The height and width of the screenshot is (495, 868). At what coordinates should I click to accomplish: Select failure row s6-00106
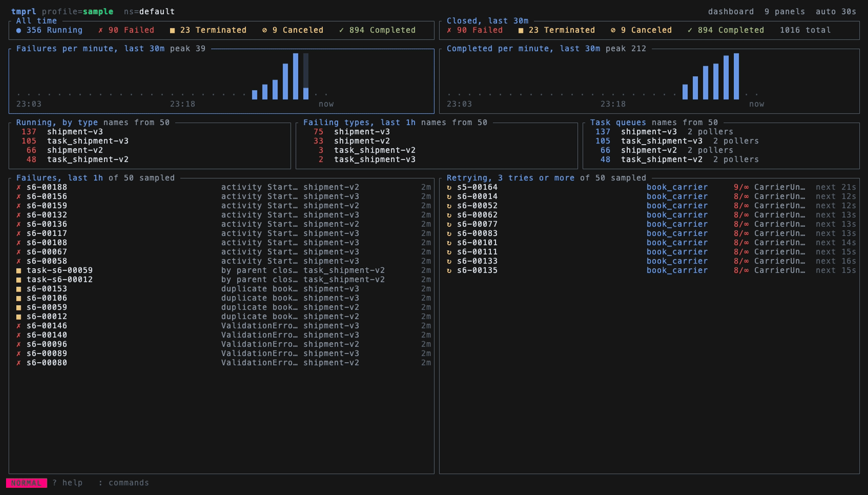click(x=222, y=298)
